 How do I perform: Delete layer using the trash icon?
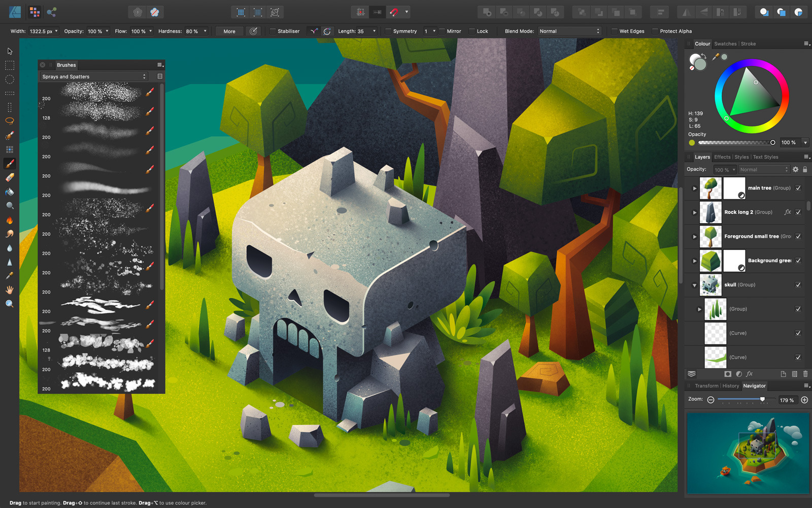point(805,374)
